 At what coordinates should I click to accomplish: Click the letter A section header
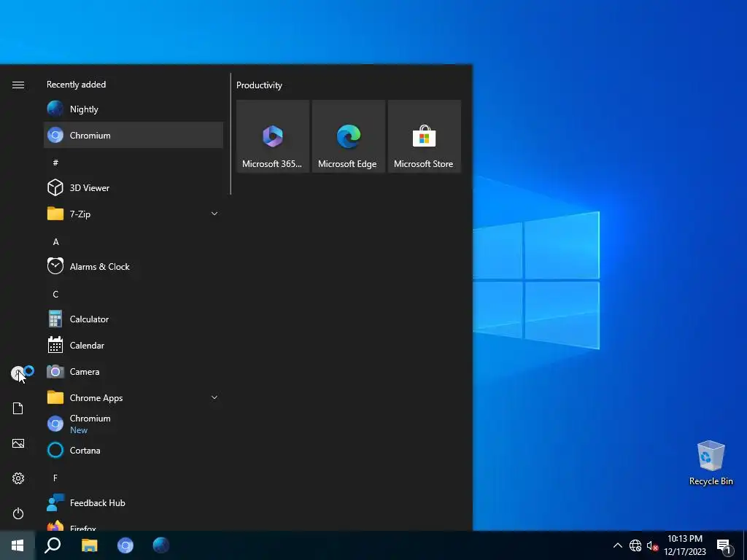point(55,242)
